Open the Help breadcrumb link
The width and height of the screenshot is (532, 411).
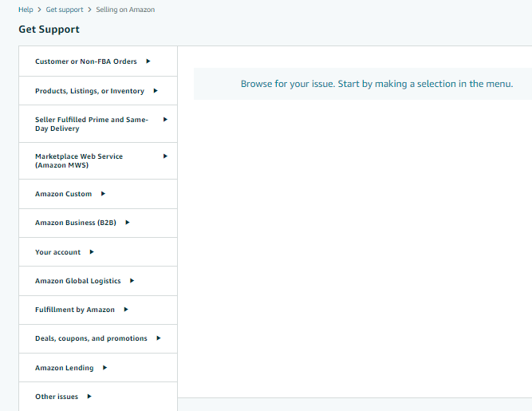[x=26, y=10]
